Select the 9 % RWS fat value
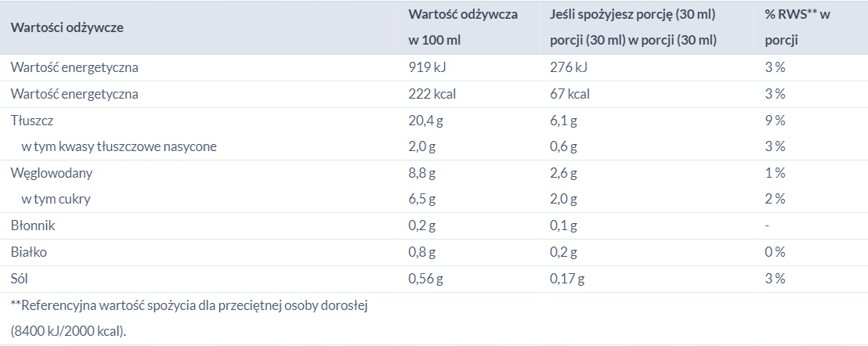Screen dimensions: 868x346 point(775,121)
